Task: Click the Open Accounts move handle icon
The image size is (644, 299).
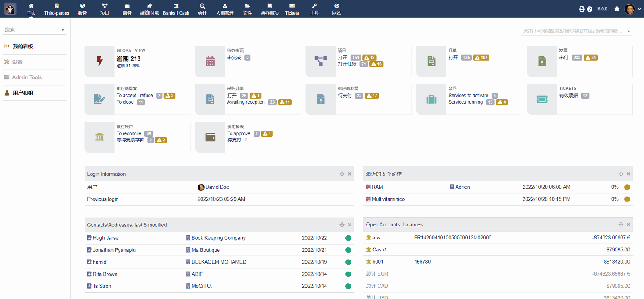Action: click(x=621, y=224)
